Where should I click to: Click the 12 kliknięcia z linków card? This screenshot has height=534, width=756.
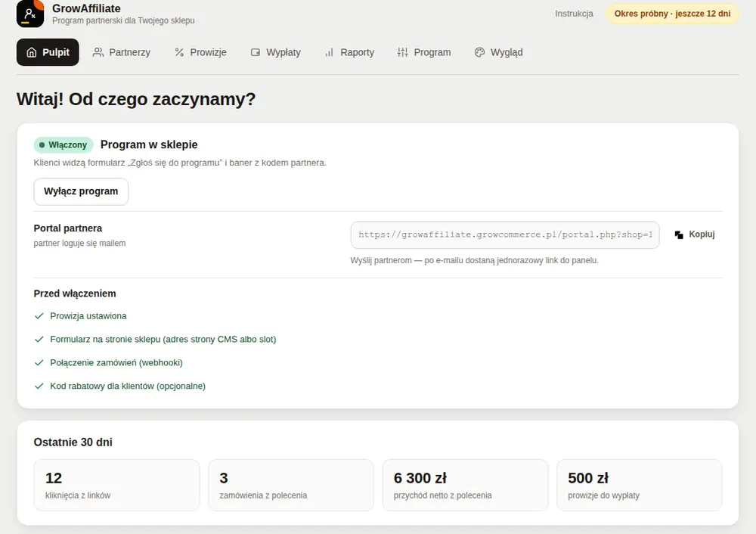click(116, 486)
